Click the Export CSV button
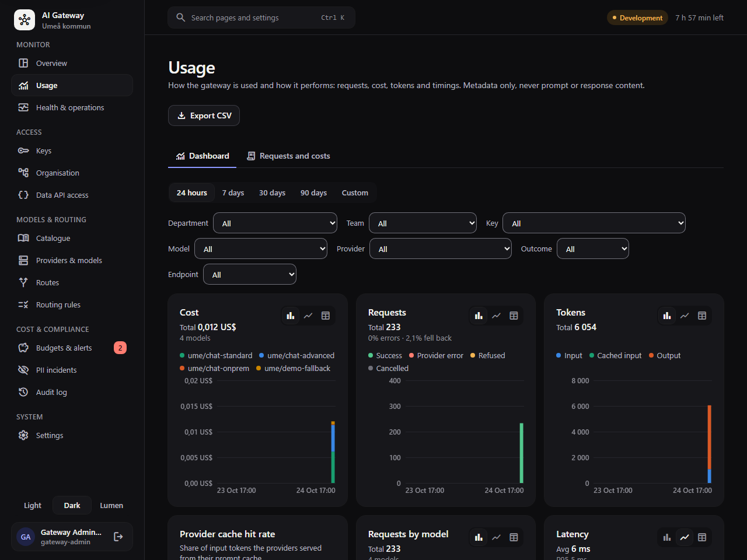Viewport: 747px width, 560px height. [x=204, y=116]
